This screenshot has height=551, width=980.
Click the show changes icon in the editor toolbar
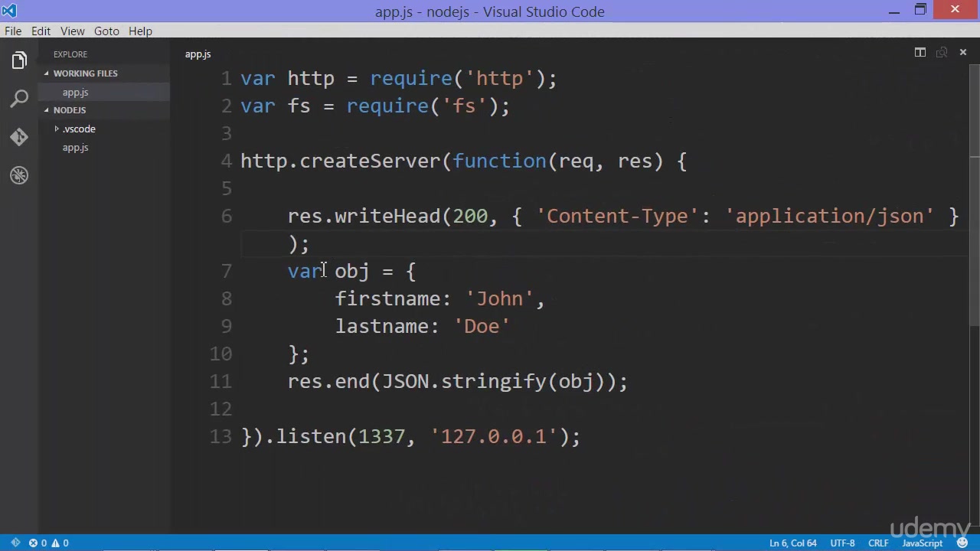pyautogui.click(x=942, y=53)
